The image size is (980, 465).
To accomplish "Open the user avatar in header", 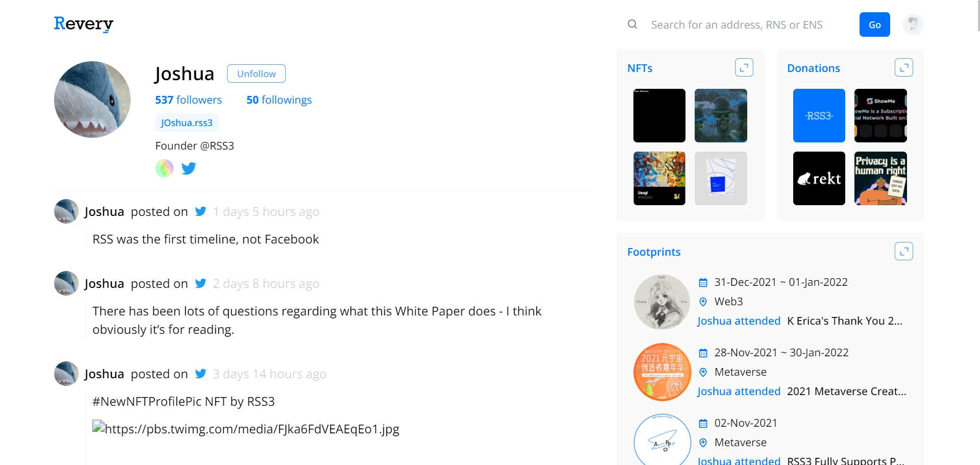I will pos(913,25).
